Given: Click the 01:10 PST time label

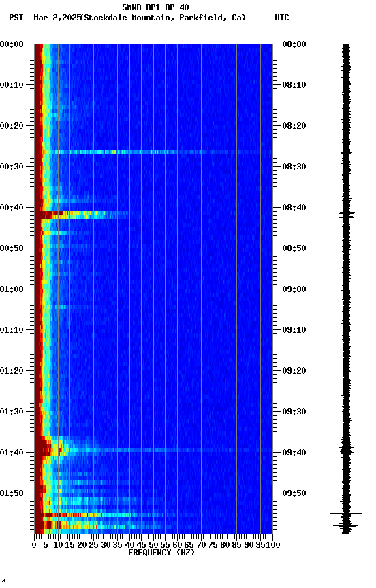Looking at the screenshot, I should pos(12,330).
